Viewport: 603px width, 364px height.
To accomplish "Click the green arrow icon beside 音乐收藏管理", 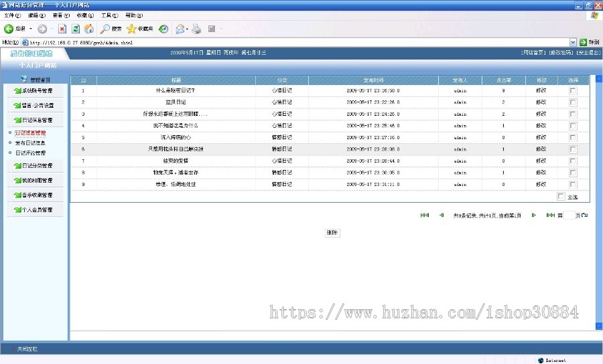I will click(x=17, y=195).
